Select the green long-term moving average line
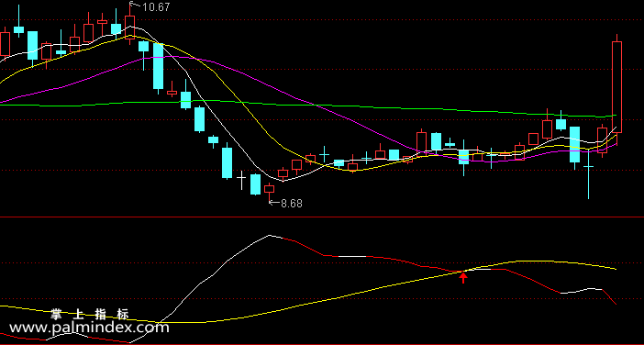 click(x=308, y=106)
